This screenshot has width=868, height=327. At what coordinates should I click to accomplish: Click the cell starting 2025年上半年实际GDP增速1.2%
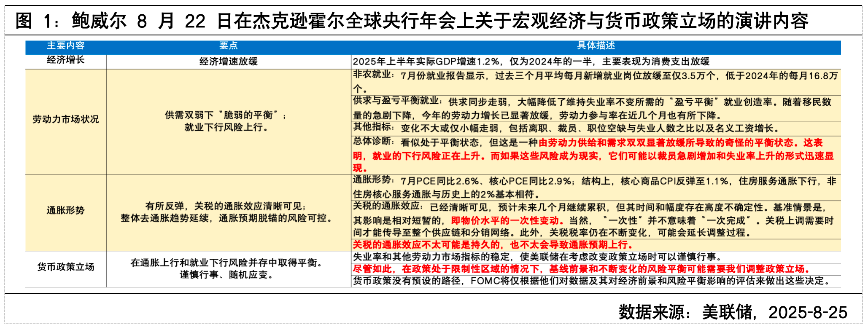596,62
